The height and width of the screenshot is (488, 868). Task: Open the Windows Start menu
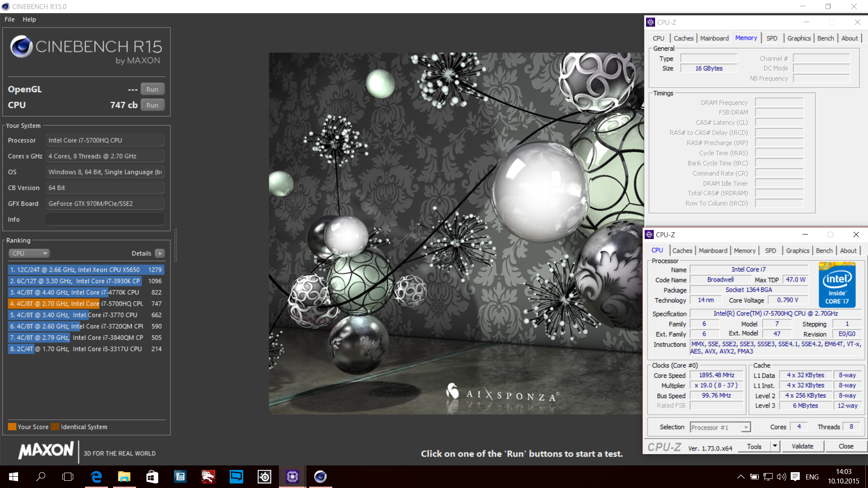coord(14,477)
